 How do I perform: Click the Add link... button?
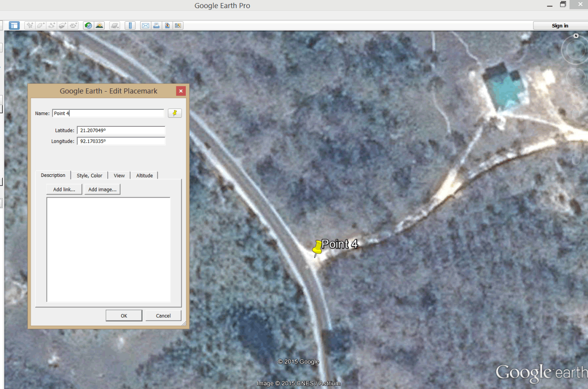click(64, 190)
